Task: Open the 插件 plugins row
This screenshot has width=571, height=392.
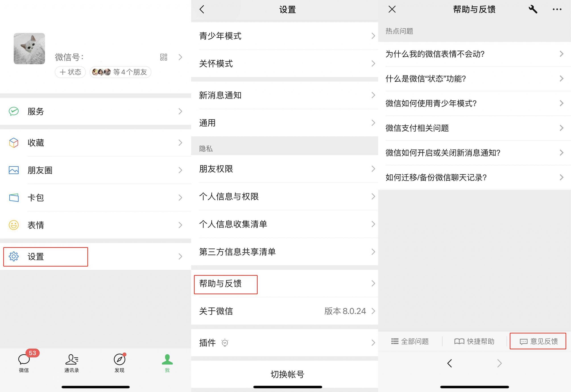Action: (x=285, y=343)
